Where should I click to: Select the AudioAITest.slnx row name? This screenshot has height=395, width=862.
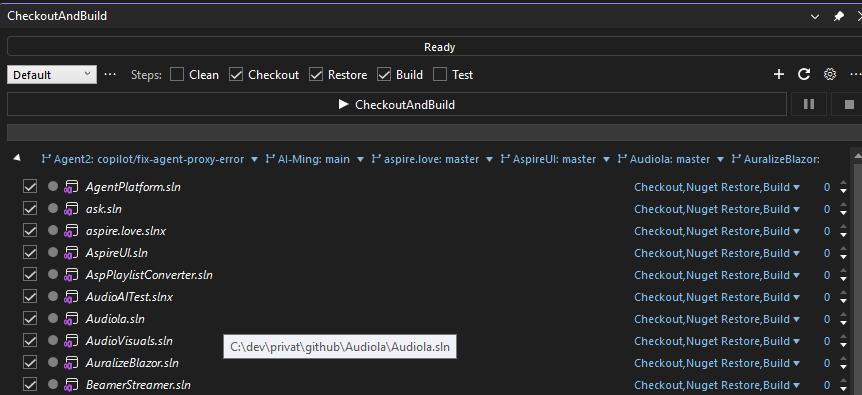pos(129,297)
